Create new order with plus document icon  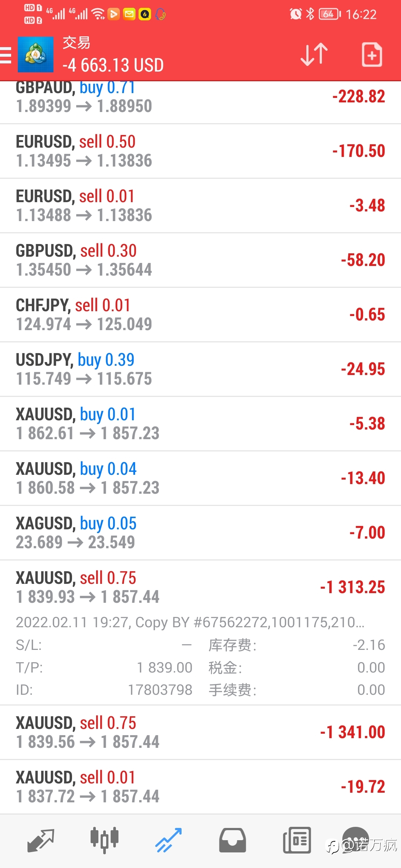click(x=372, y=55)
